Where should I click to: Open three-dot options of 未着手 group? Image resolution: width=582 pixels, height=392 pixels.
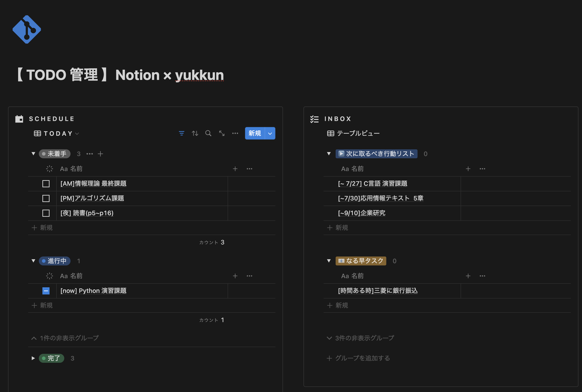89,154
